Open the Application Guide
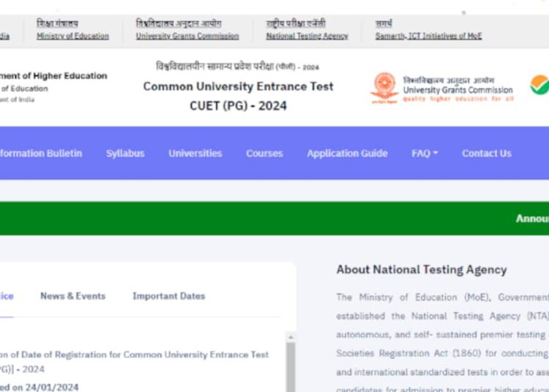Image resolution: width=549 pixels, height=392 pixels. [347, 154]
